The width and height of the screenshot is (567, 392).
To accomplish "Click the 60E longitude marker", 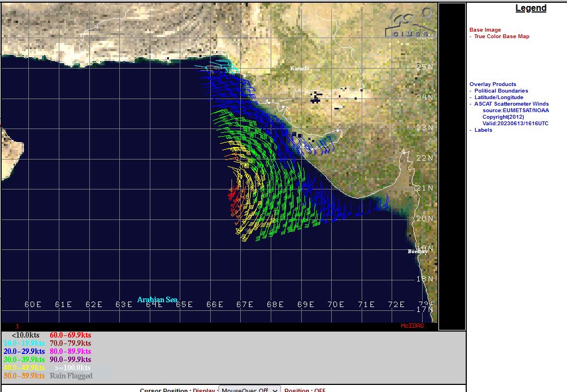I will 33,304.
